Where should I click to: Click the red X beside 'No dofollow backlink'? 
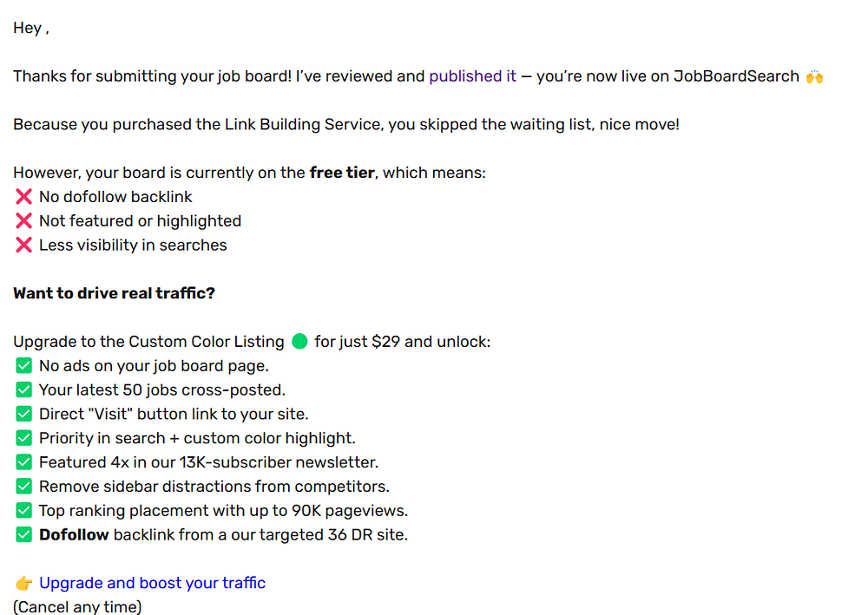(x=23, y=197)
